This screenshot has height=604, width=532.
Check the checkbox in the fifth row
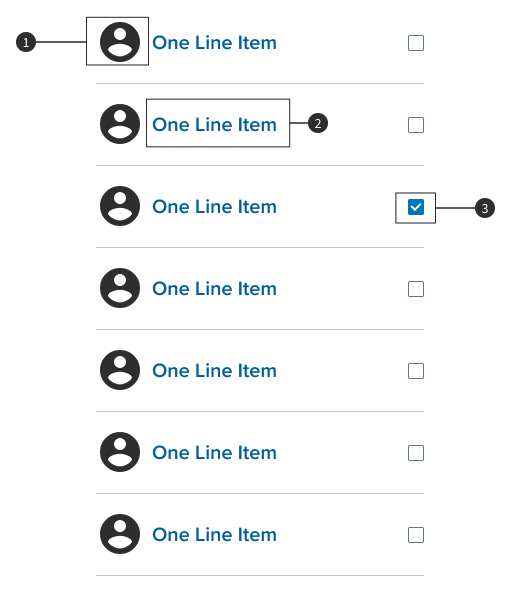tap(416, 371)
